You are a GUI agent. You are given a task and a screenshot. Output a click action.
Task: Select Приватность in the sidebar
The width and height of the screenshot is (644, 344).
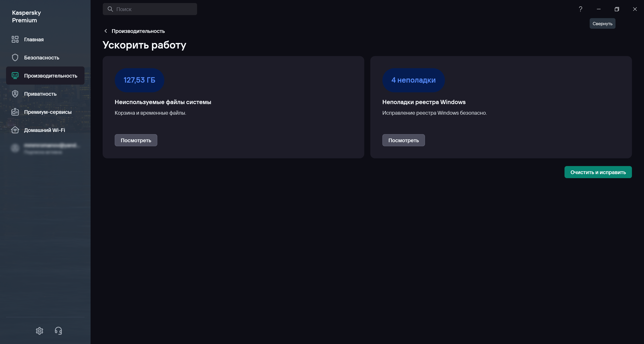(x=40, y=94)
